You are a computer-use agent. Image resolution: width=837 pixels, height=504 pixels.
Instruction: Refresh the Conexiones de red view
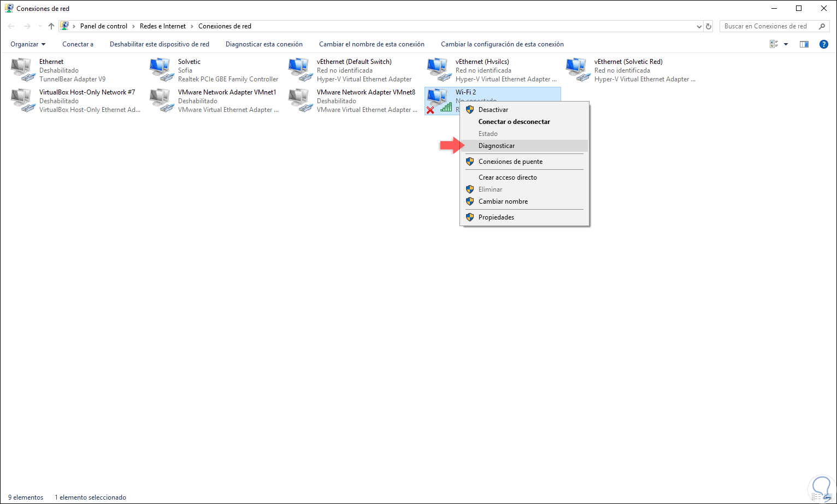[x=709, y=26]
